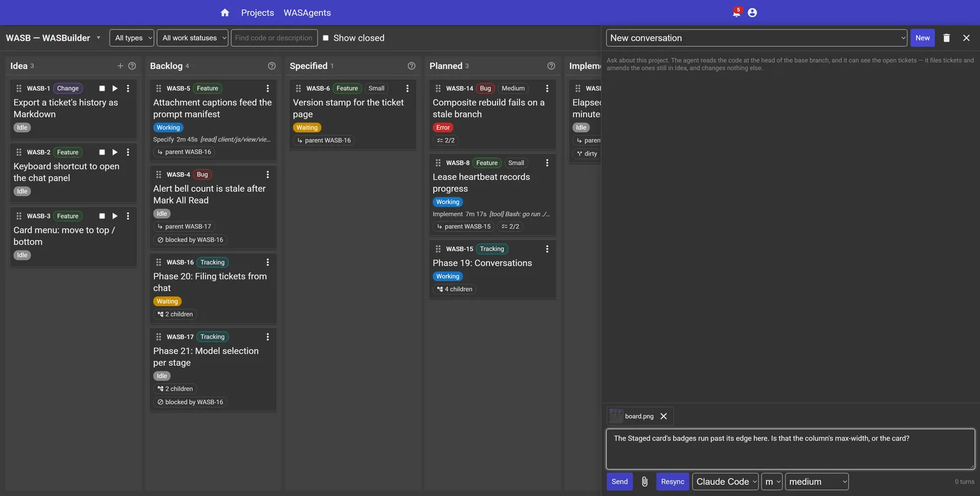Open the WASB-4 card menu
980x496 pixels.
click(x=268, y=175)
